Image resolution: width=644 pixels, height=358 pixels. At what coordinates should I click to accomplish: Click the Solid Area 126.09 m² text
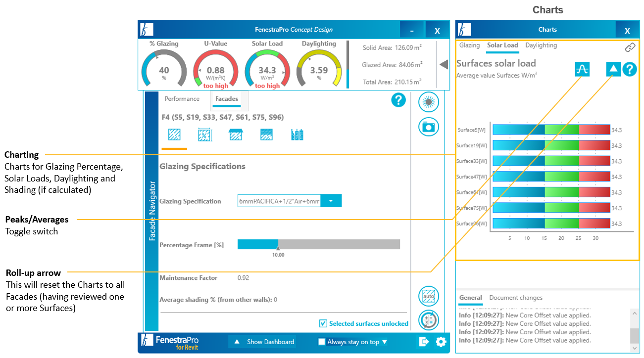pos(393,48)
